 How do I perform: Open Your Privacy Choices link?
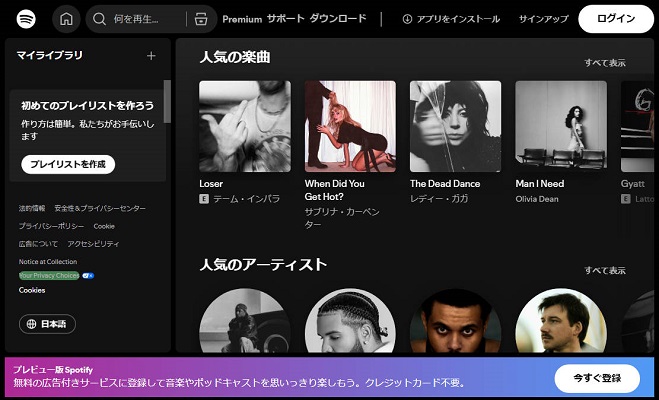pyautogui.click(x=49, y=276)
